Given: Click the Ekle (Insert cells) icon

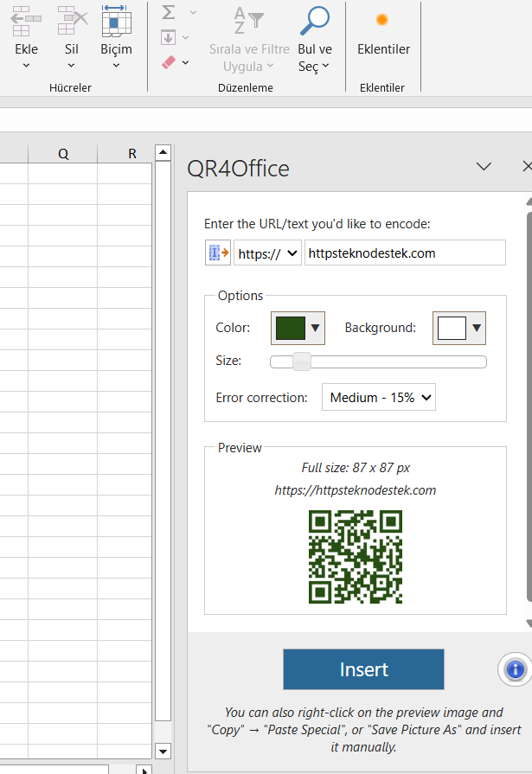Looking at the screenshot, I should (26, 22).
